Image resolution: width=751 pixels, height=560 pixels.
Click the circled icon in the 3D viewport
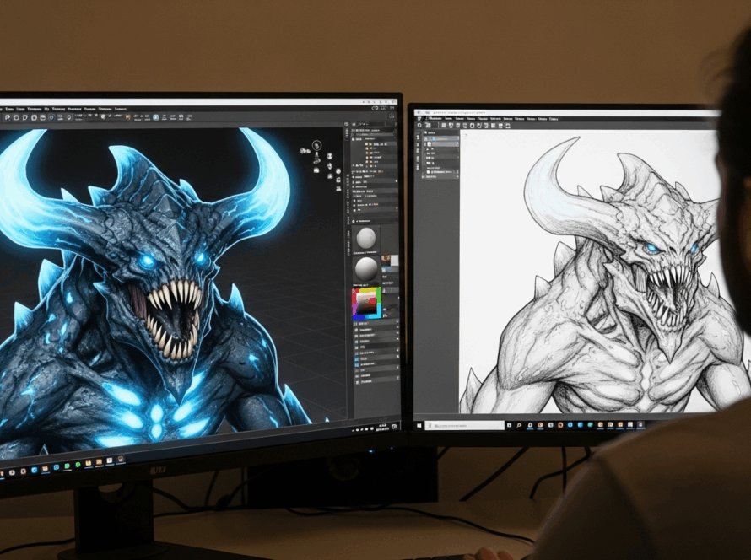point(316,145)
